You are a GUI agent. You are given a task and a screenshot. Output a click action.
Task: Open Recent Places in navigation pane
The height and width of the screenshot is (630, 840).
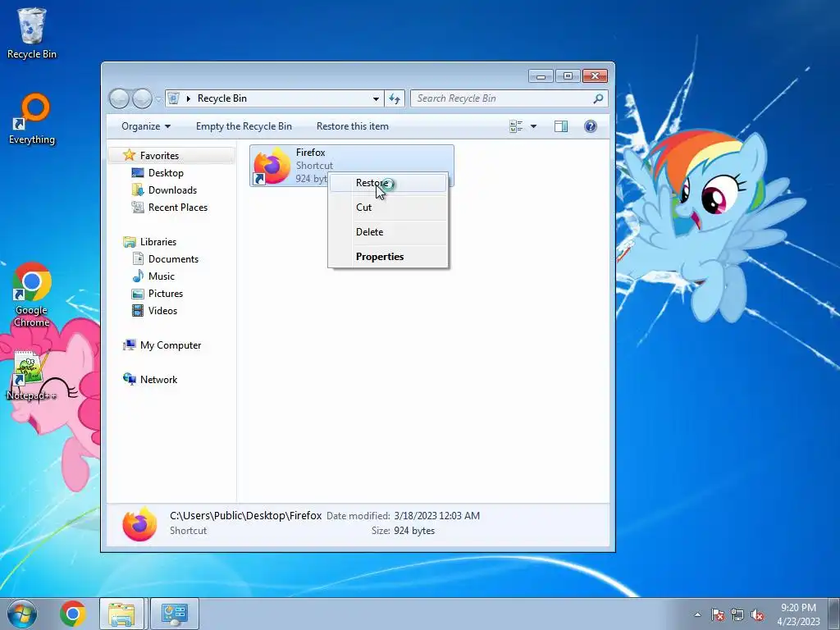click(x=178, y=208)
